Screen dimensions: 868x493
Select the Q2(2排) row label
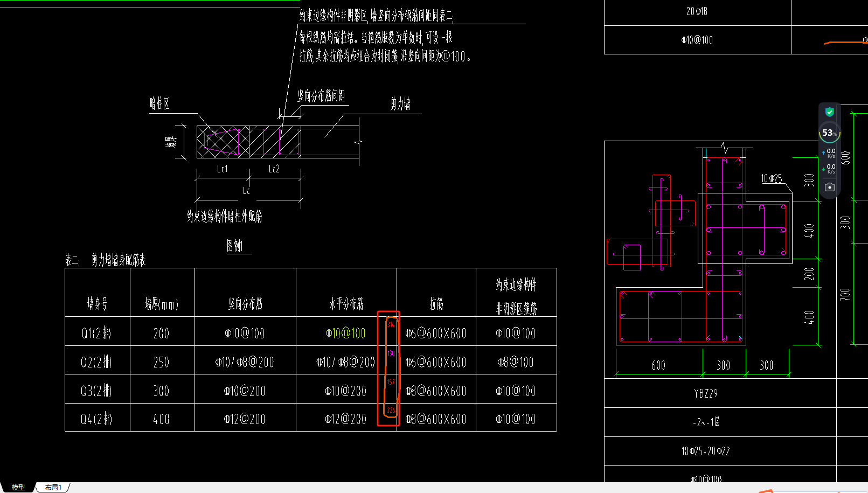pos(96,362)
